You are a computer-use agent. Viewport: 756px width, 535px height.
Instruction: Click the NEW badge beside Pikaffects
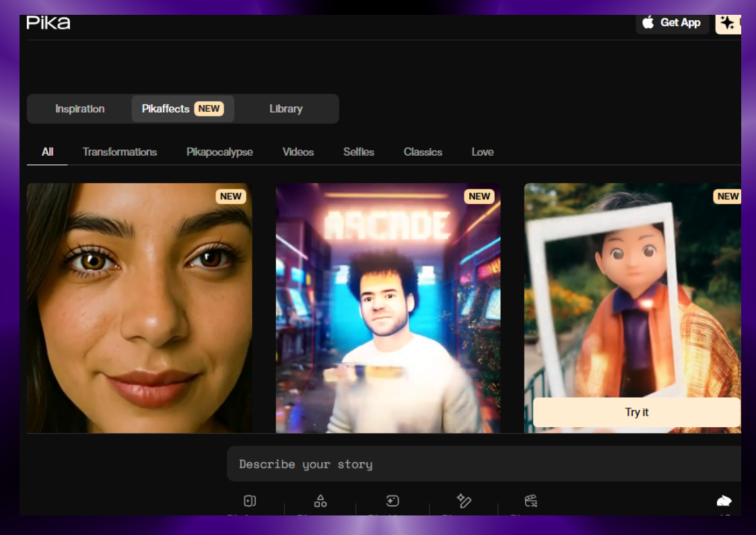pyautogui.click(x=209, y=108)
